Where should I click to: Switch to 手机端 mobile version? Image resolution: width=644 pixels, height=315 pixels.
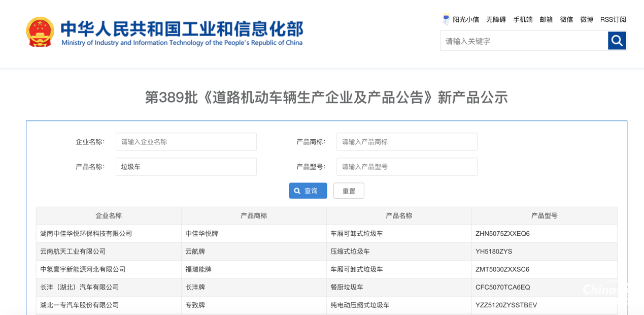coord(523,19)
